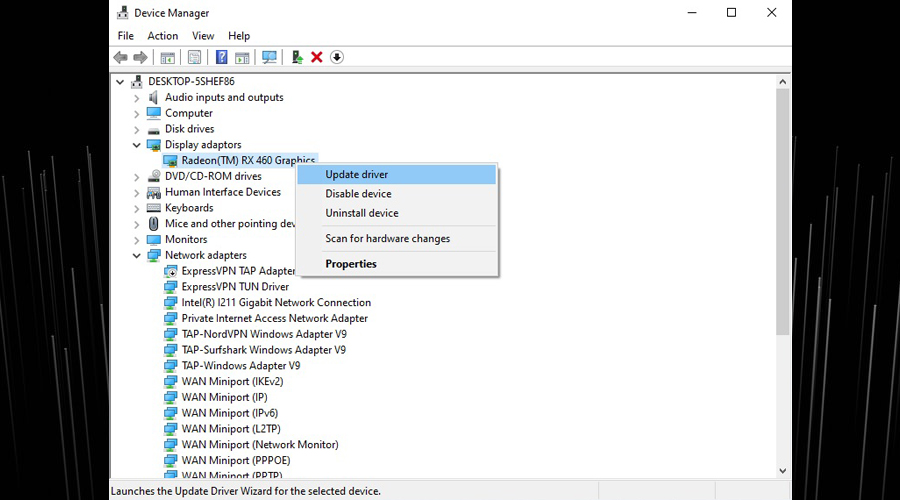
Task: Expand Mice and other pointing devices
Action: tap(137, 224)
